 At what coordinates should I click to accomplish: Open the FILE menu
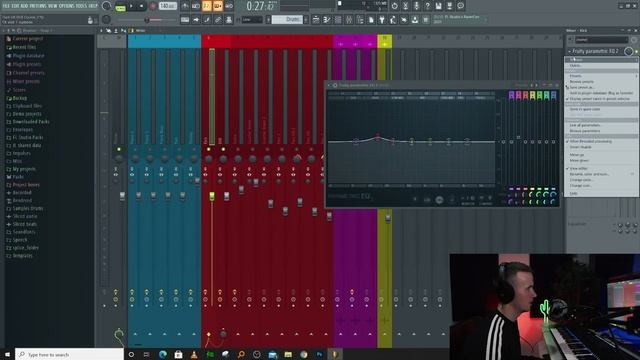coord(6,6)
